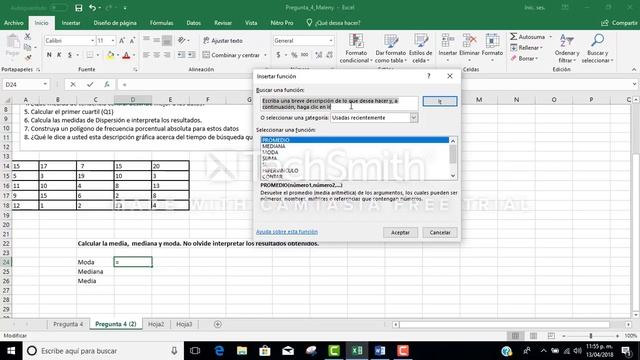Open Ayuda sobre esta función link

coord(287,232)
